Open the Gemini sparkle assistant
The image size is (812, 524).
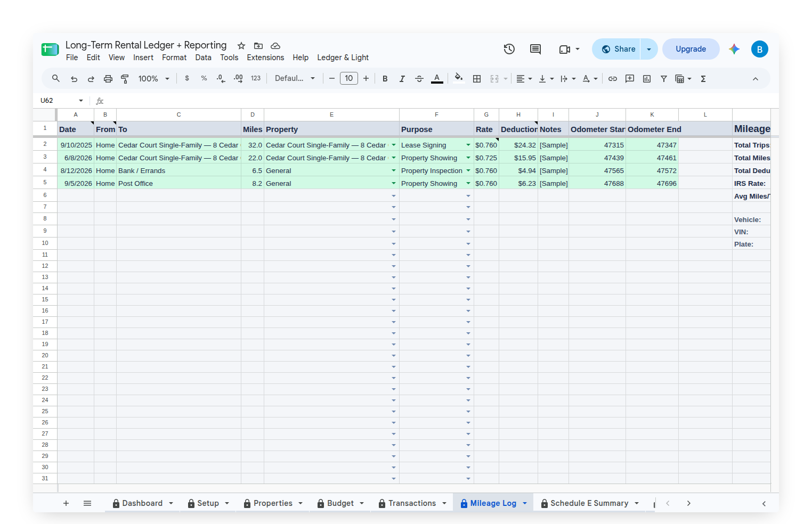(x=734, y=49)
